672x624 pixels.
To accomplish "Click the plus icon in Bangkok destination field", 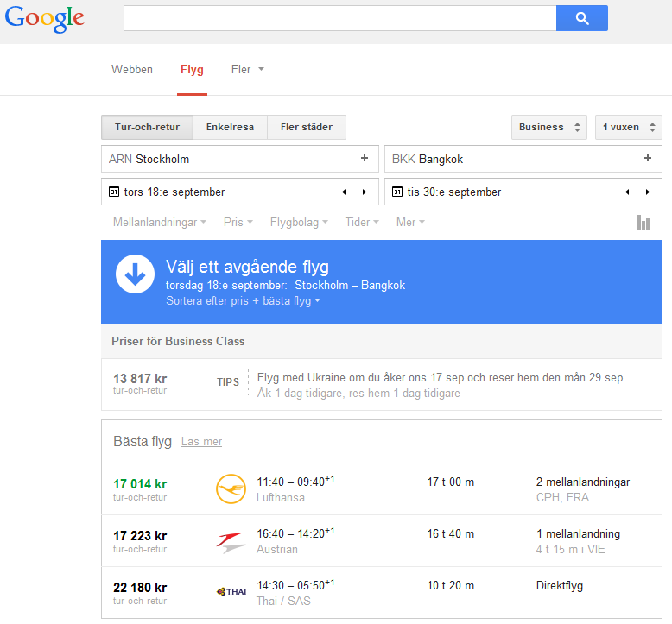I will [648, 159].
